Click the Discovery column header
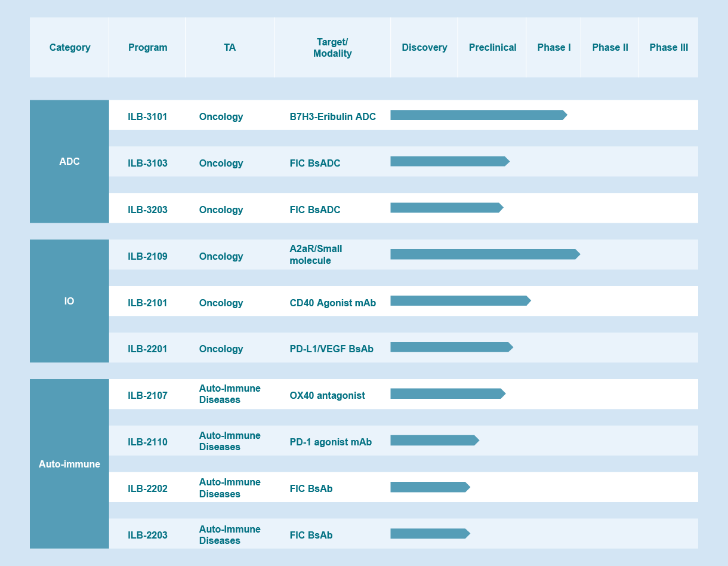Viewport: 728px width, 566px height. pos(424,48)
